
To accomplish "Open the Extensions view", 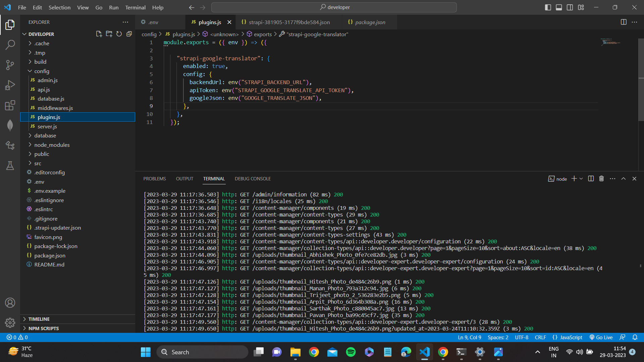I will click(10, 105).
